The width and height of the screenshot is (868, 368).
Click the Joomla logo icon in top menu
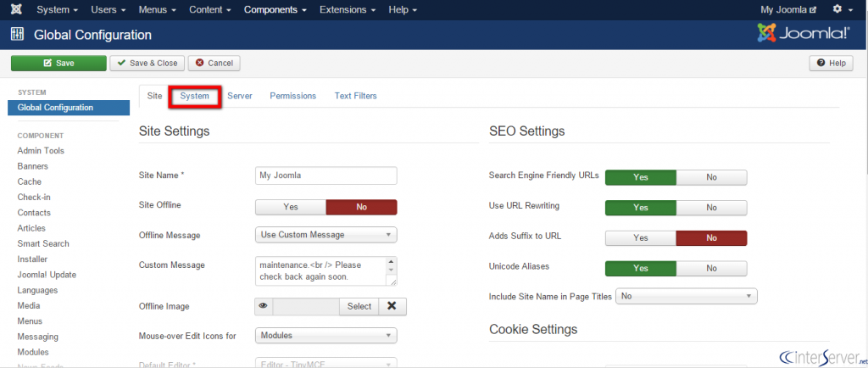17,10
